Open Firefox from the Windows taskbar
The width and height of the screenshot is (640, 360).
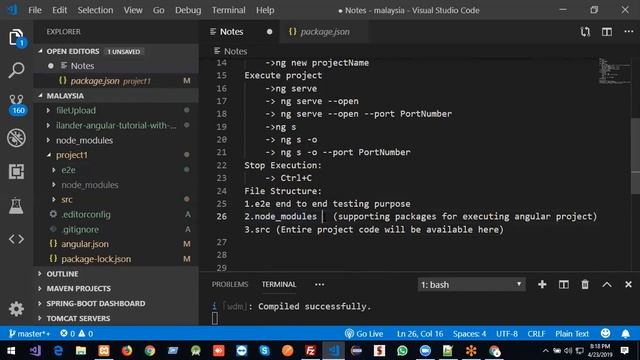coord(127,351)
